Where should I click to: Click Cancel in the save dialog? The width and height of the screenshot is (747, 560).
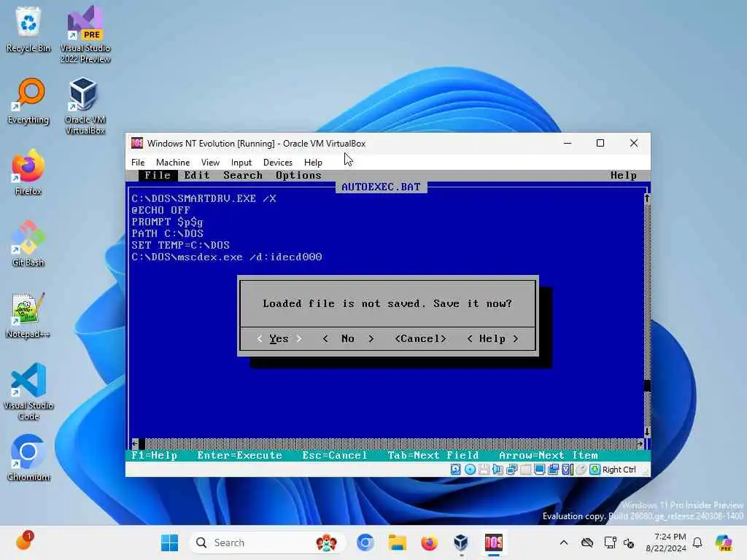420,338
